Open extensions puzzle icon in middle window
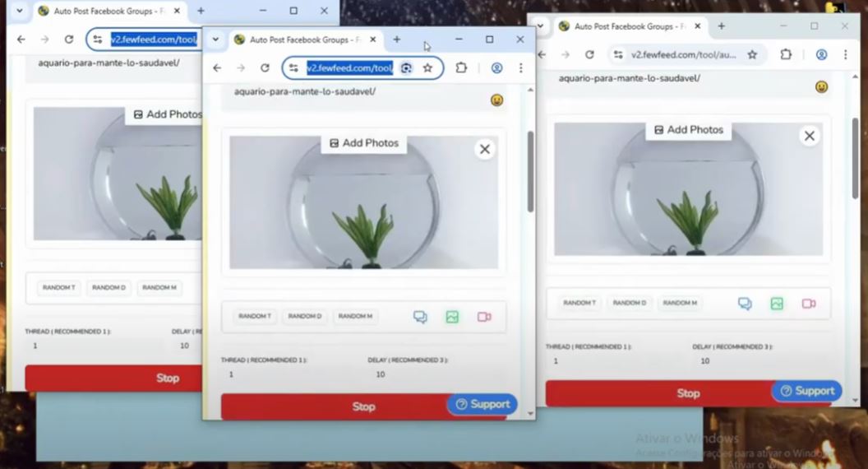The width and height of the screenshot is (868, 469). pos(461,67)
